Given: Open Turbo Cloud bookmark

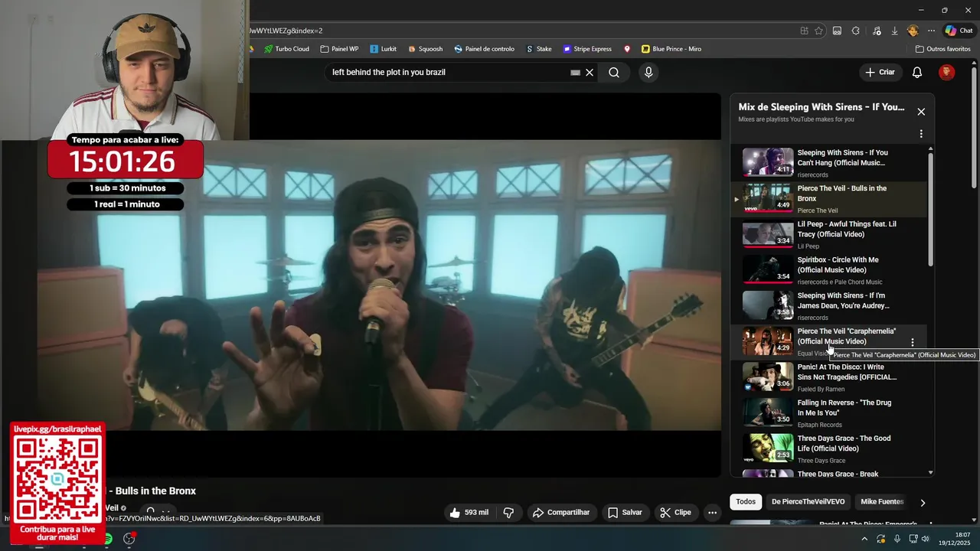Looking at the screenshot, I should (x=286, y=49).
